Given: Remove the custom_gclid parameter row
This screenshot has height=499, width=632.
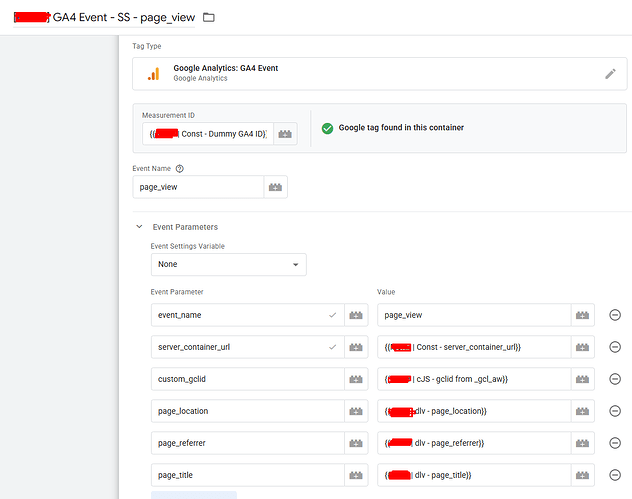Looking at the screenshot, I should 615,379.
